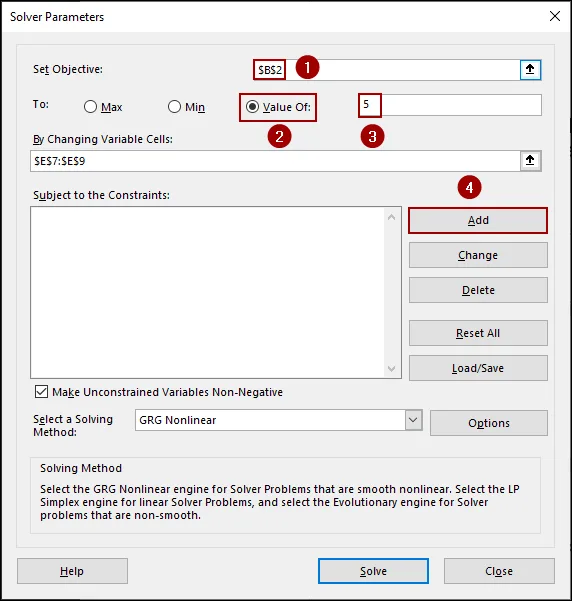Click the Solve button
The image size is (572, 601).
[373, 571]
